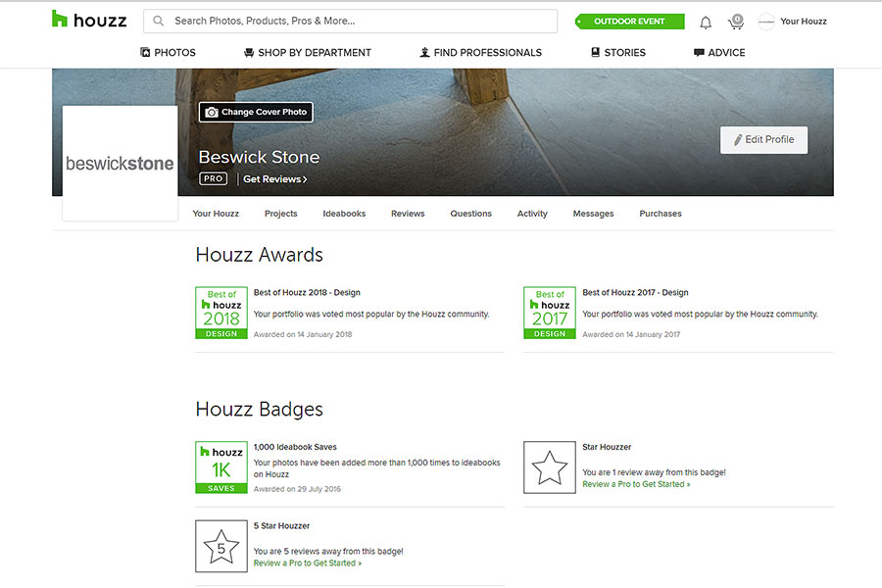The width and height of the screenshot is (882, 588).
Task: Open the Photos menu
Action: coord(168,53)
